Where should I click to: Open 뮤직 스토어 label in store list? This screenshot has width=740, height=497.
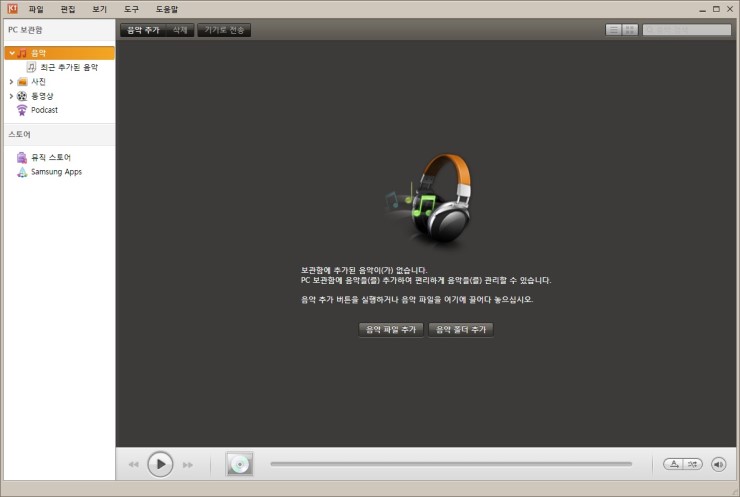point(51,158)
